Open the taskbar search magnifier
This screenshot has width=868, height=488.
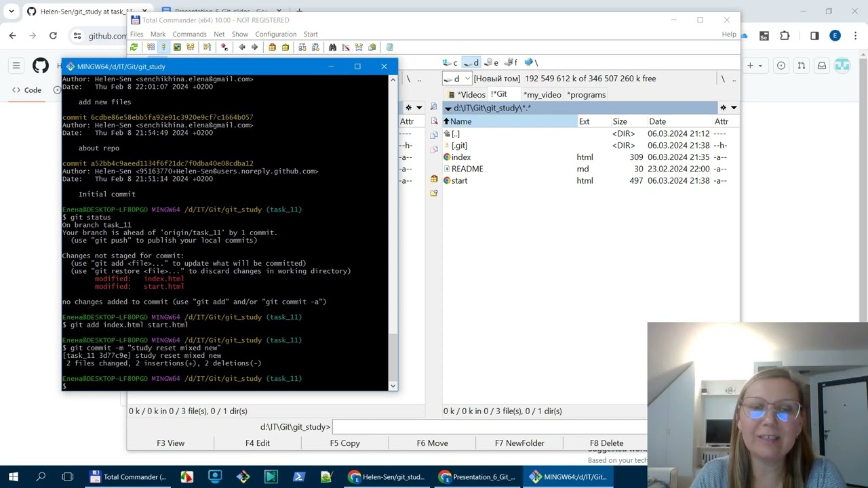coord(41,477)
